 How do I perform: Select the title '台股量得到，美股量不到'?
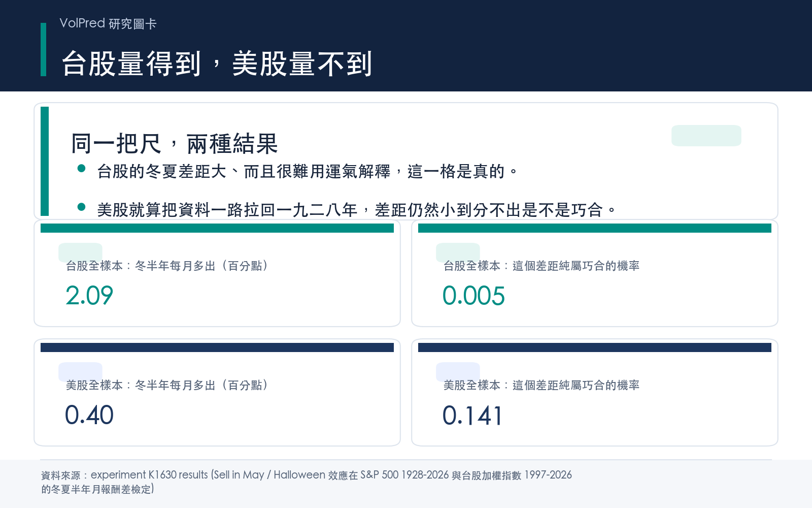[217, 63]
